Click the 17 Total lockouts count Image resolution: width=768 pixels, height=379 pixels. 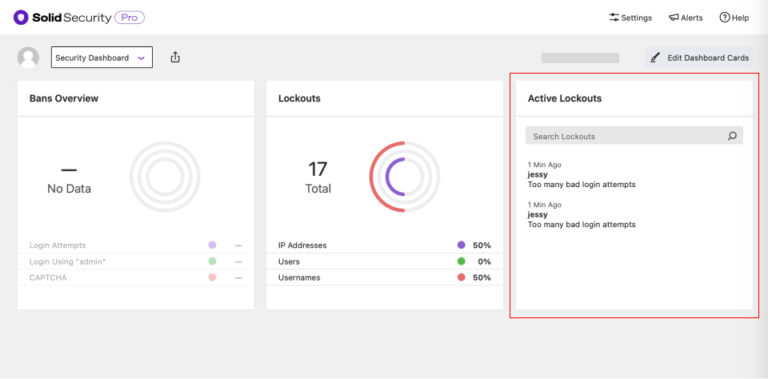point(318,177)
